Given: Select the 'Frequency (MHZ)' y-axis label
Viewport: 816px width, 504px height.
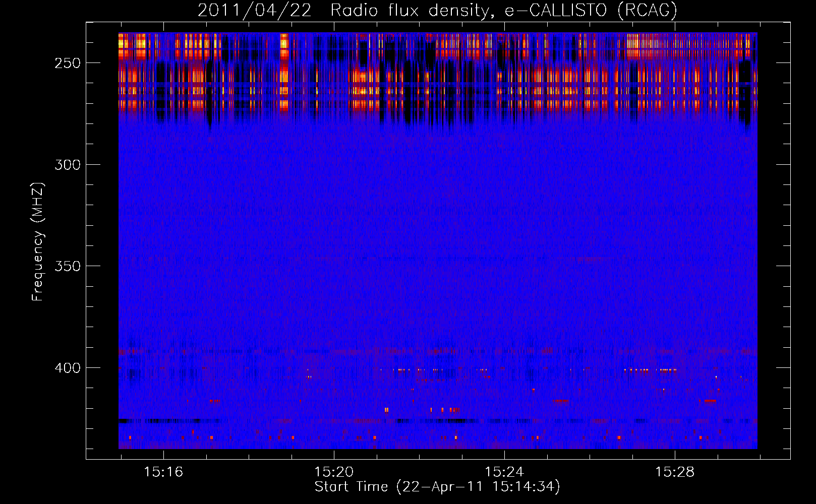Looking at the screenshot, I should [38, 242].
